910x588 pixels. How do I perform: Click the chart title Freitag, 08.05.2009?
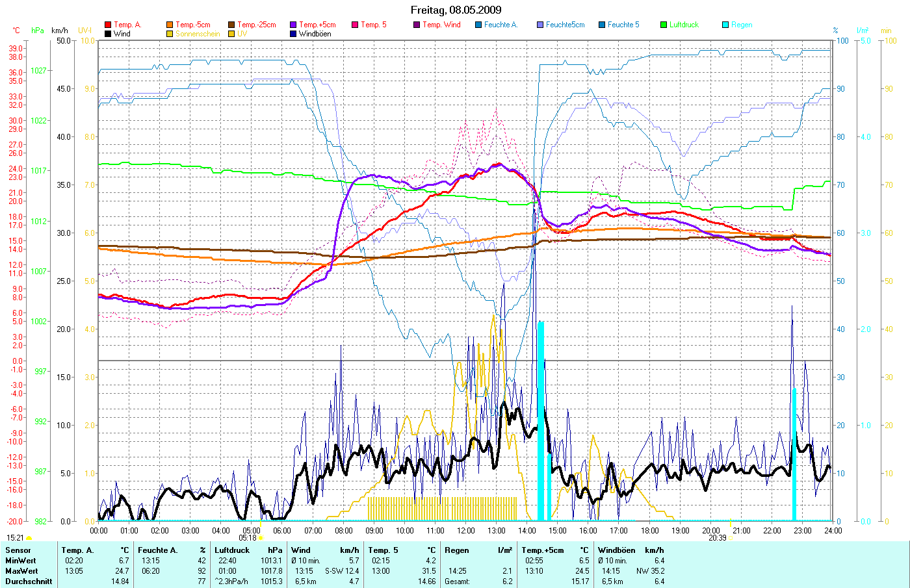(456, 10)
